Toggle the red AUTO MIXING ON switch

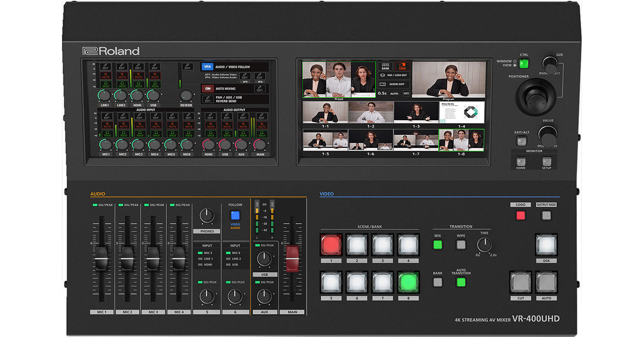tap(208, 89)
